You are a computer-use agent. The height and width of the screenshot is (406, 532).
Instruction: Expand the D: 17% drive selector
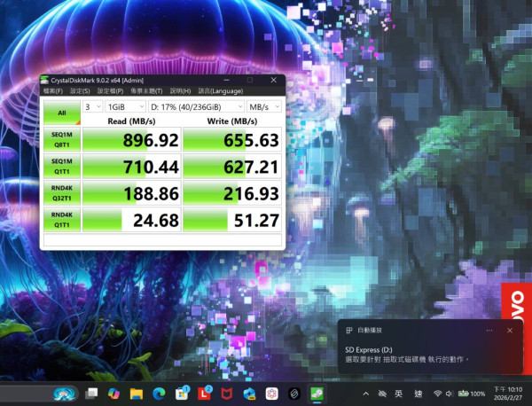[196, 107]
